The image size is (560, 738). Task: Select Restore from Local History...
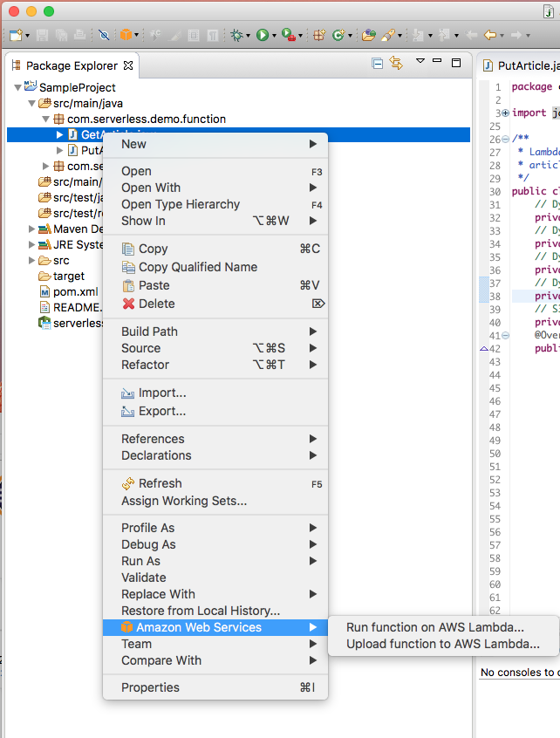(x=215, y=611)
